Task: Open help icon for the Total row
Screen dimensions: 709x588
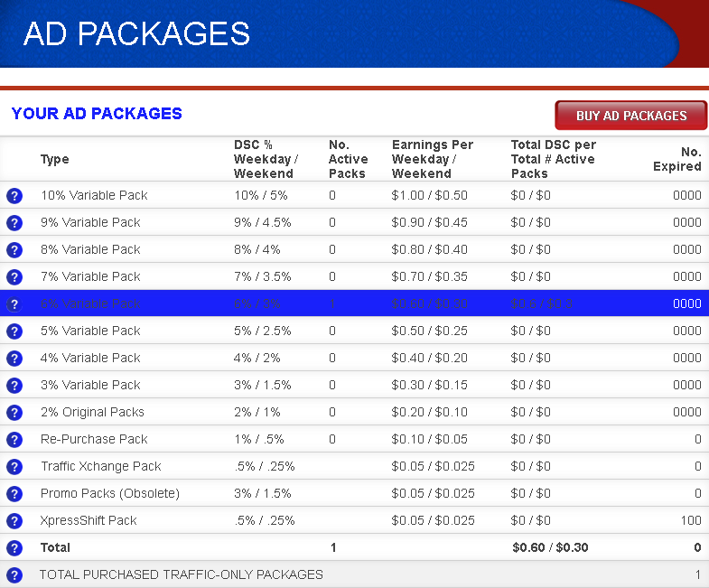Action: point(14,548)
